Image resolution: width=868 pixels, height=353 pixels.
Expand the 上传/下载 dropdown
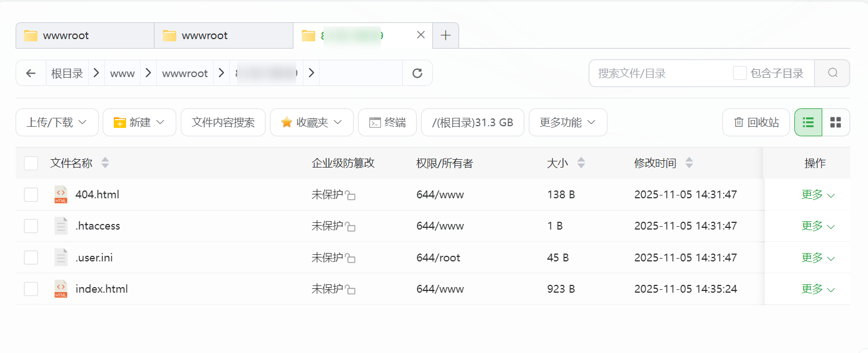[57, 122]
